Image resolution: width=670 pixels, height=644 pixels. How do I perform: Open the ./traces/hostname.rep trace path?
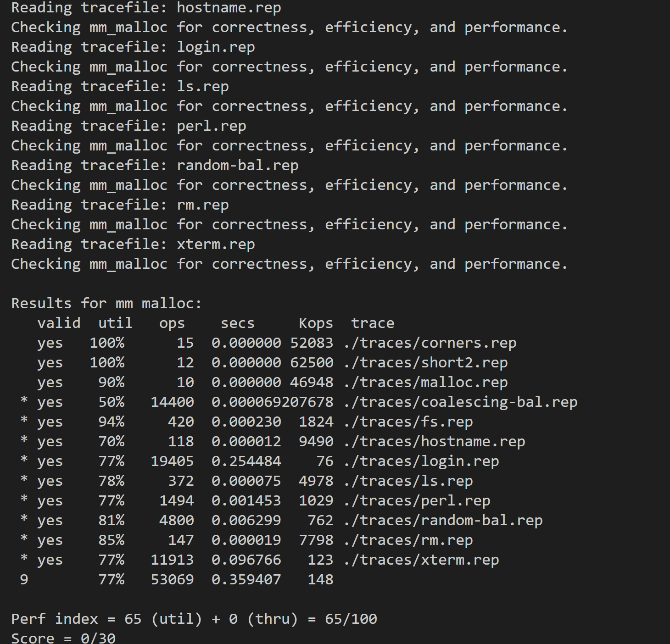coord(434,442)
